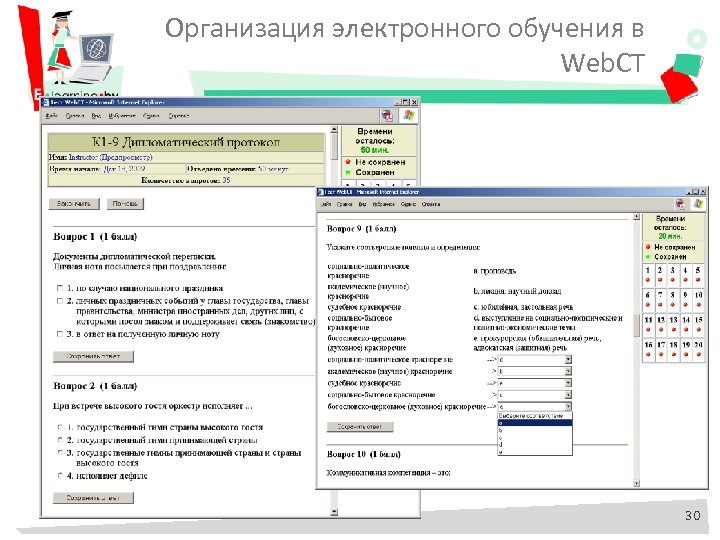Open the Избранное menu in the front Question 9 window

pyautogui.click(x=383, y=204)
